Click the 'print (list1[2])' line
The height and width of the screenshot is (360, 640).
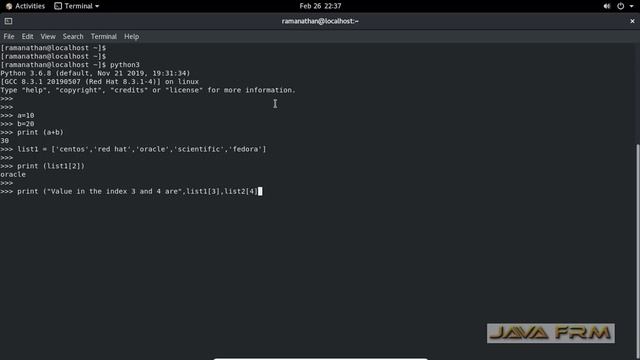pyautogui.click(x=42, y=166)
